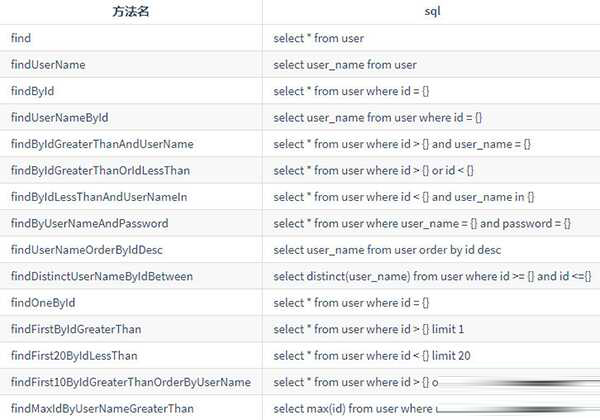The height and width of the screenshot is (420, 600).
Task: Select findByIdGreaterThanAndUserName method name
Action: pos(102,144)
